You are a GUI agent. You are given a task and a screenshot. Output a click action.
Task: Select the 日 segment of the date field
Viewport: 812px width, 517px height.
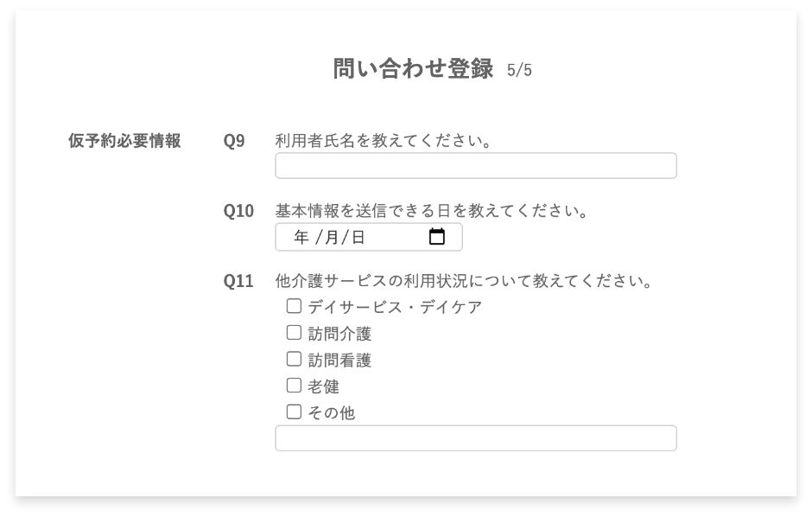click(358, 237)
